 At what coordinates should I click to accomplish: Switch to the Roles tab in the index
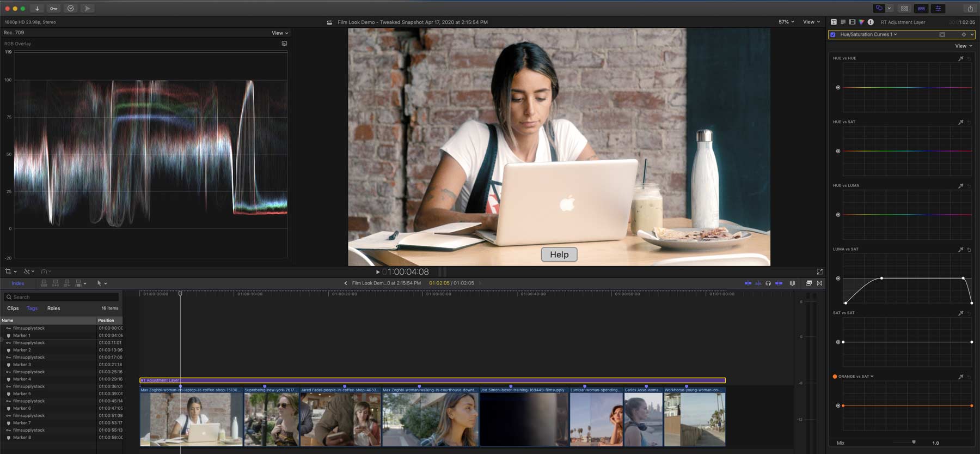click(53, 308)
